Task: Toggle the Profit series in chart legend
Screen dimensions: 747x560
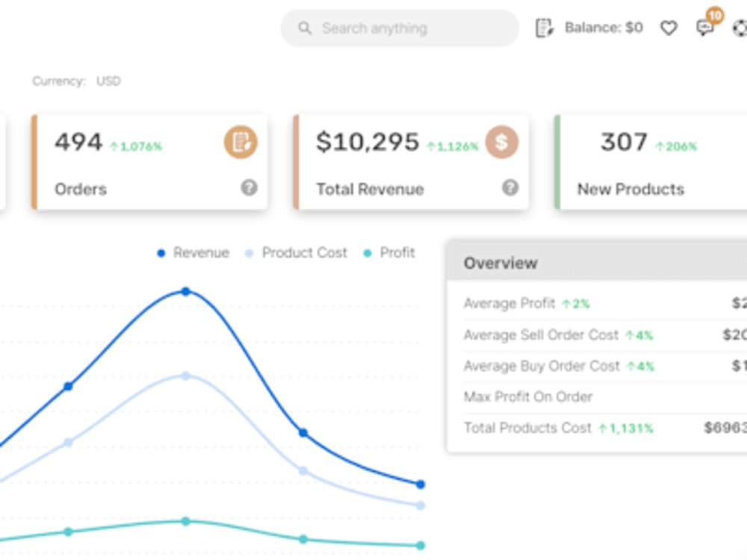Action: (389, 252)
